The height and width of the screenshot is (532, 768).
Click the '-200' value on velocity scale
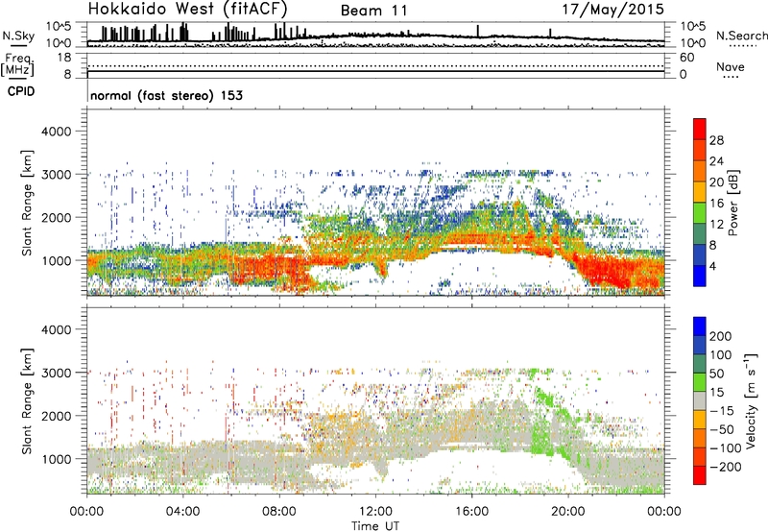(x=725, y=467)
